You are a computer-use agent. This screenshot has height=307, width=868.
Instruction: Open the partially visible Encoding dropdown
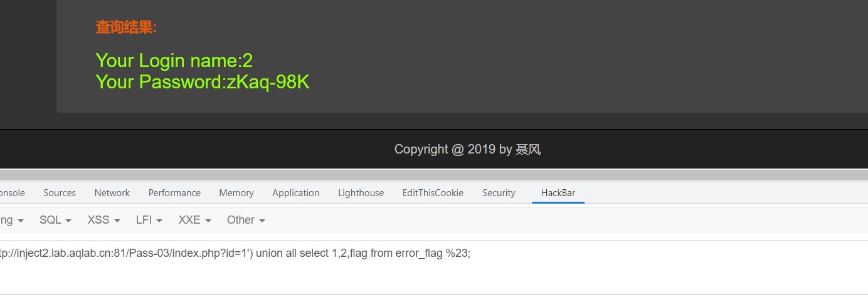coord(13,220)
